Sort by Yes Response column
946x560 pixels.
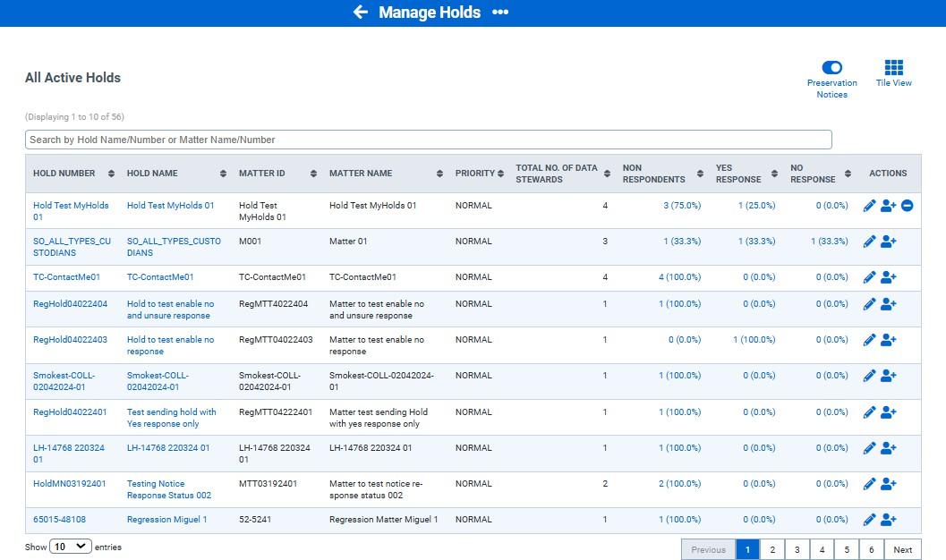[775, 174]
